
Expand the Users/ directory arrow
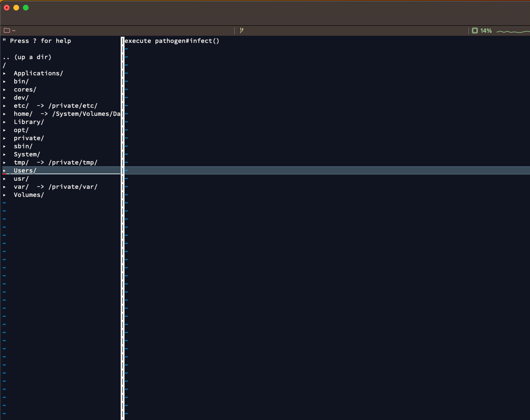pos(5,171)
